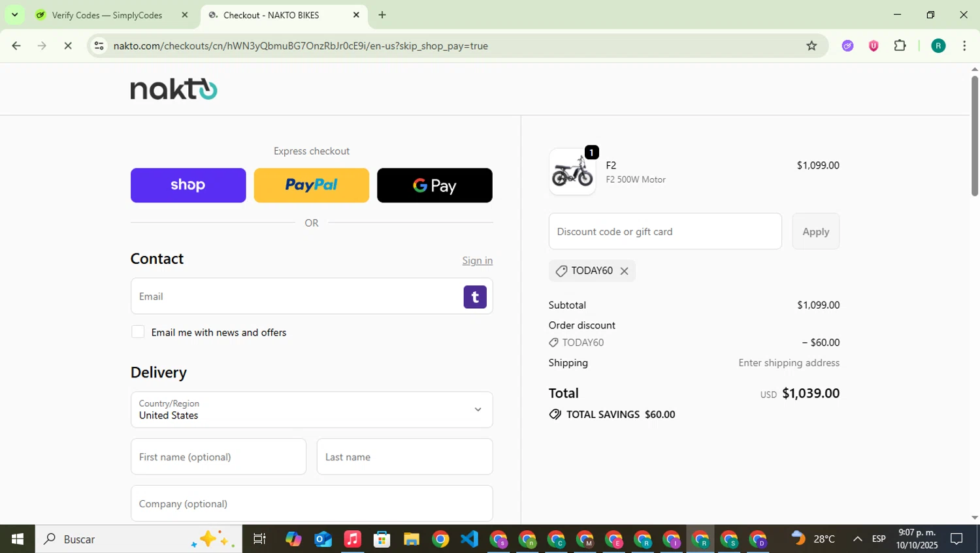Close the Checkout NAKTO BIKES tab
This screenshot has width=980, height=553.
(x=356, y=15)
